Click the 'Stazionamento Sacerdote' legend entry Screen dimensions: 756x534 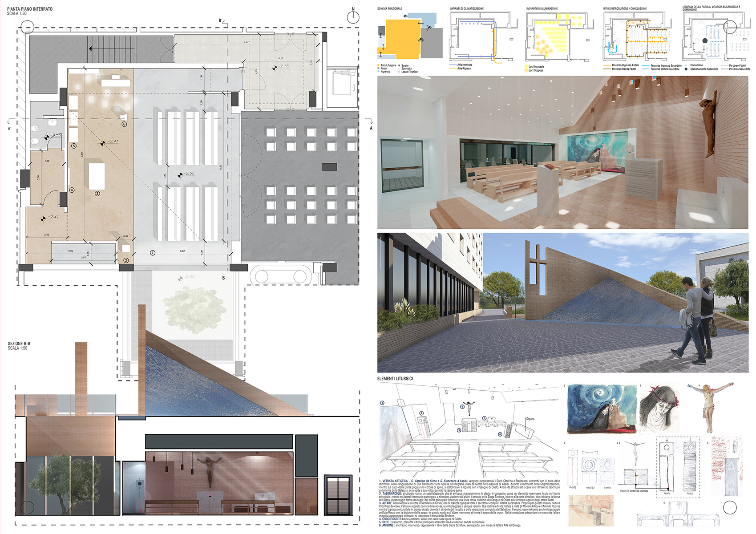(702, 69)
